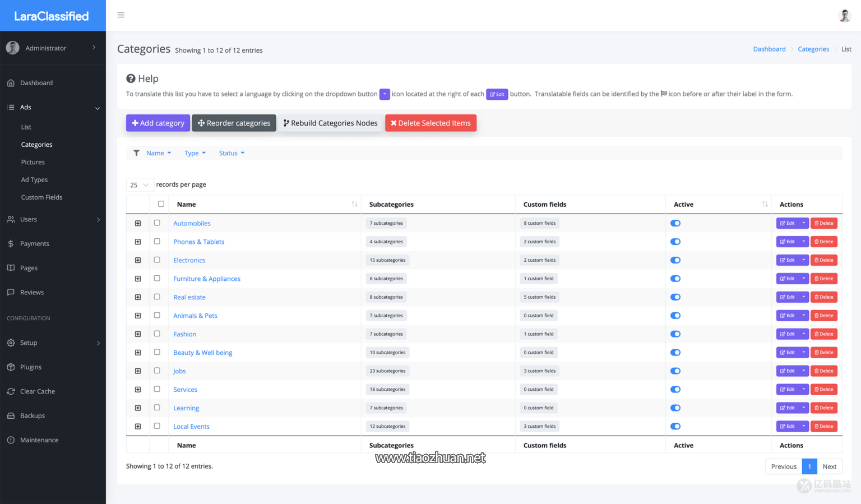Click the Clear Cache refresh icon
The width and height of the screenshot is (861, 504).
point(11,391)
